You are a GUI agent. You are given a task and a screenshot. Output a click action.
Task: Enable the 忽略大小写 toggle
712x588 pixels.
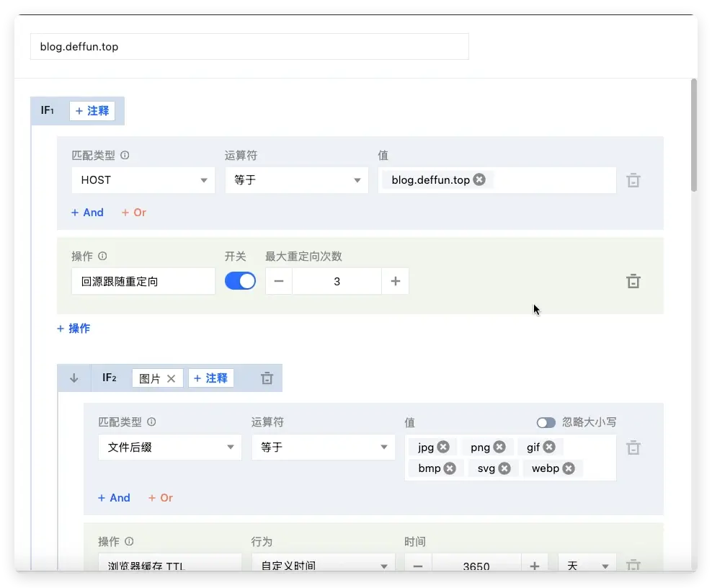coord(546,423)
